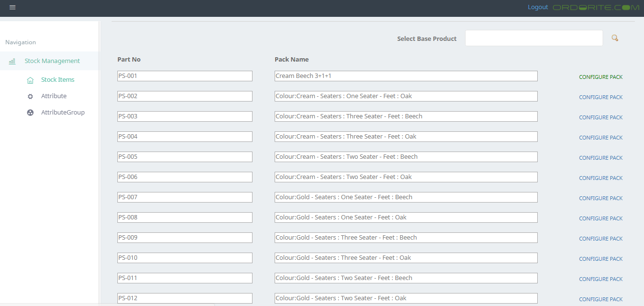
Task: Select Configure Pack for PS-012
Action: point(601,299)
